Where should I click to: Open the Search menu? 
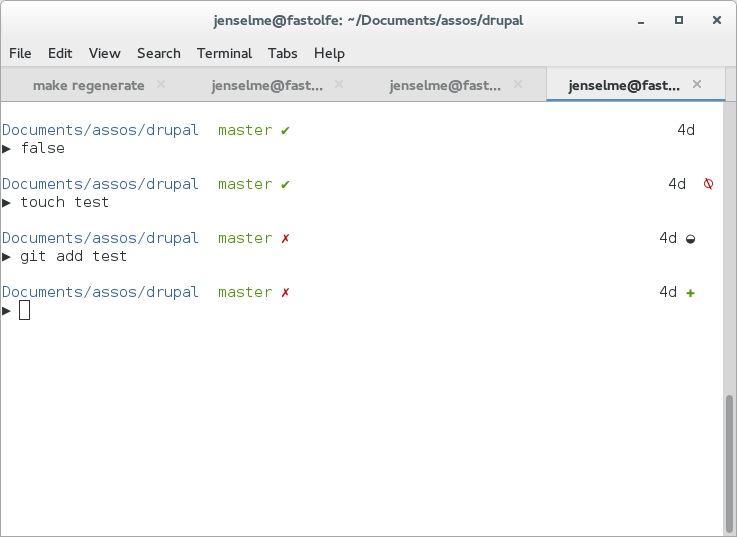159,53
